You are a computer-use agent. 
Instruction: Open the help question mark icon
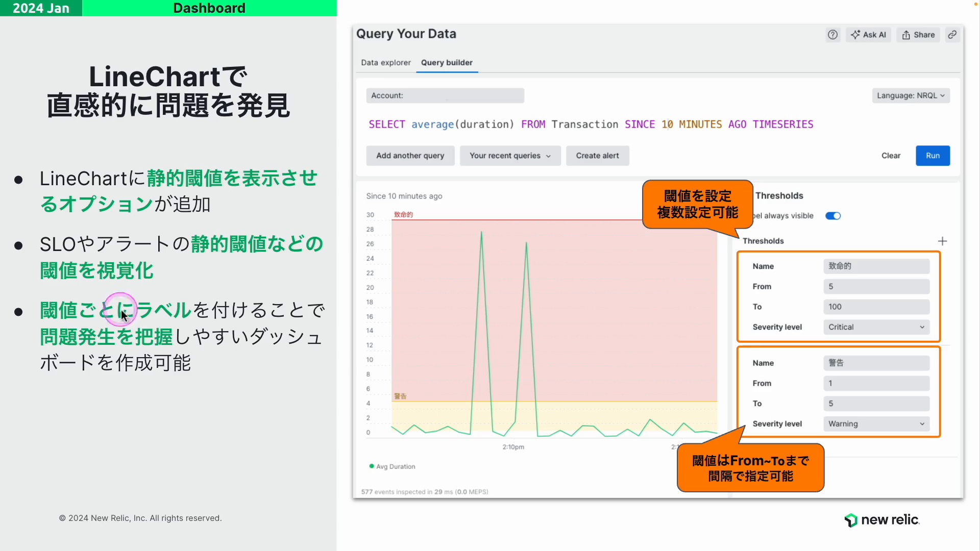click(x=832, y=35)
